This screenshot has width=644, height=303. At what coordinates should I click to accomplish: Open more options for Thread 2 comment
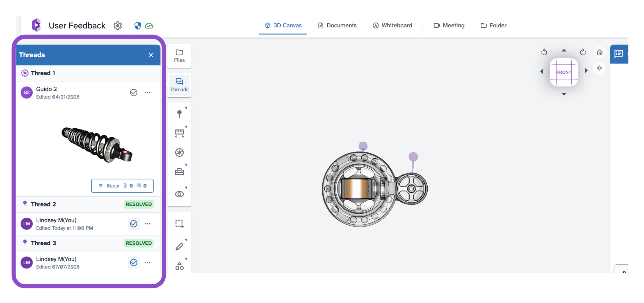click(x=148, y=224)
